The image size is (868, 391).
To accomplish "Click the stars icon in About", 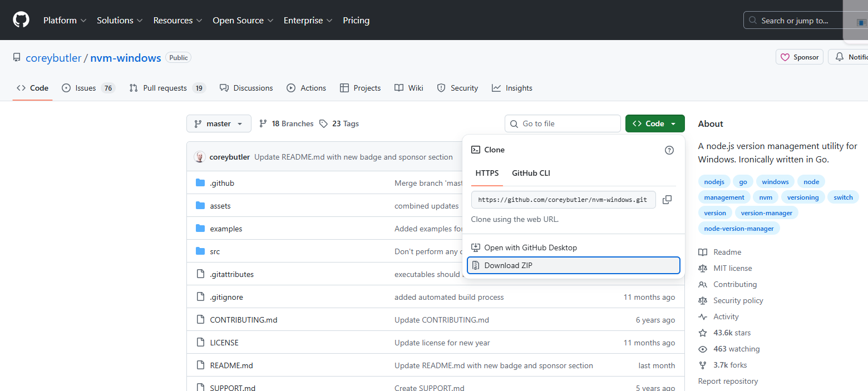I will pyautogui.click(x=703, y=333).
